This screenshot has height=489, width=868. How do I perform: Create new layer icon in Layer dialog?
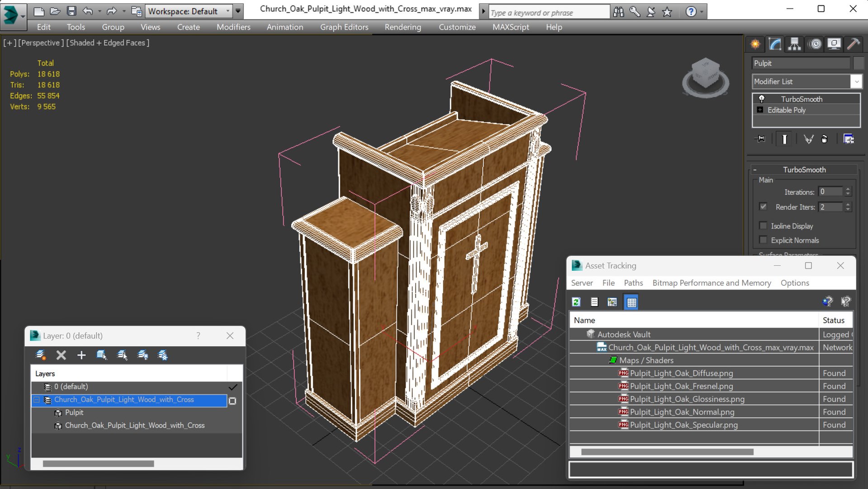pos(41,355)
